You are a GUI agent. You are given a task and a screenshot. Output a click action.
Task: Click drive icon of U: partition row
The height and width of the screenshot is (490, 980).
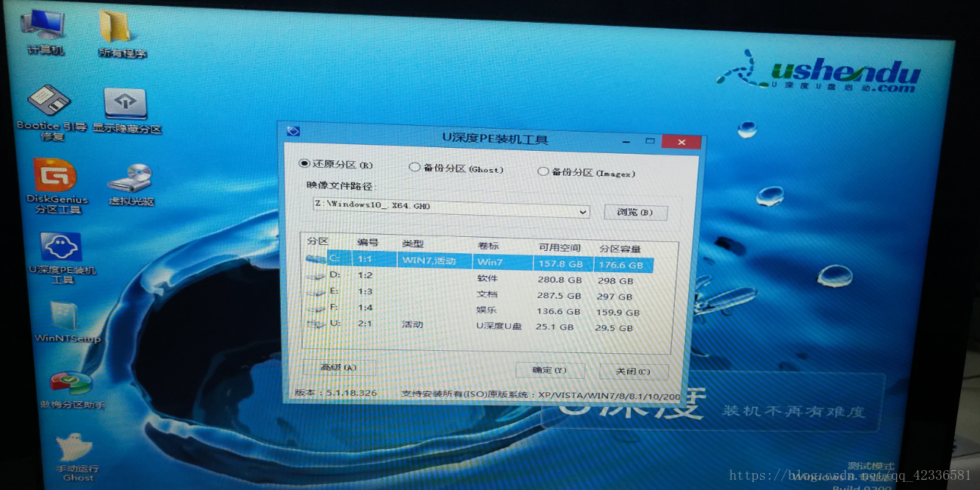(316, 324)
